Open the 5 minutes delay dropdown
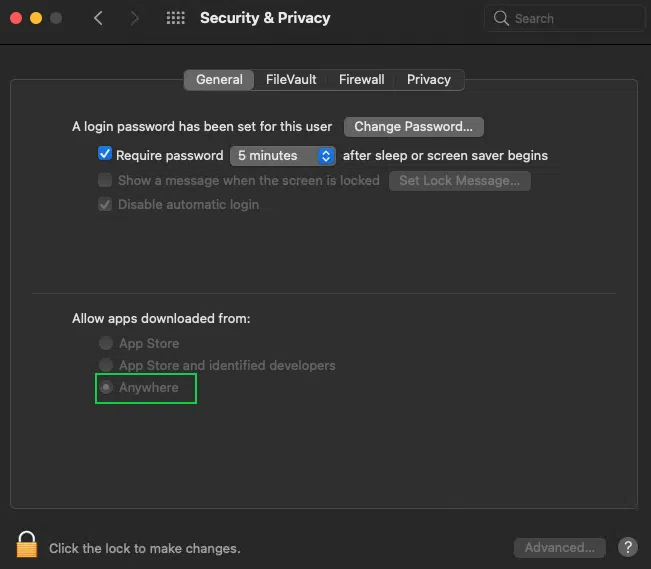The width and height of the screenshot is (651, 569). click(283, 155)
